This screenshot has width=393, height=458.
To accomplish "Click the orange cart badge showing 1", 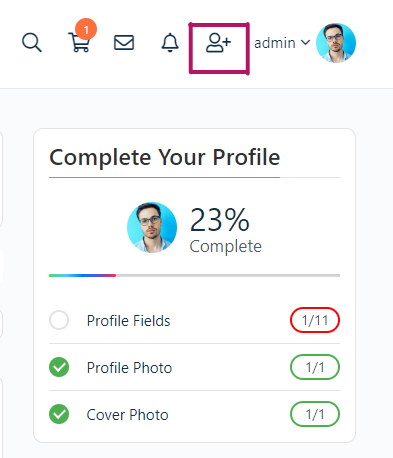I will (x=86, y=29).
